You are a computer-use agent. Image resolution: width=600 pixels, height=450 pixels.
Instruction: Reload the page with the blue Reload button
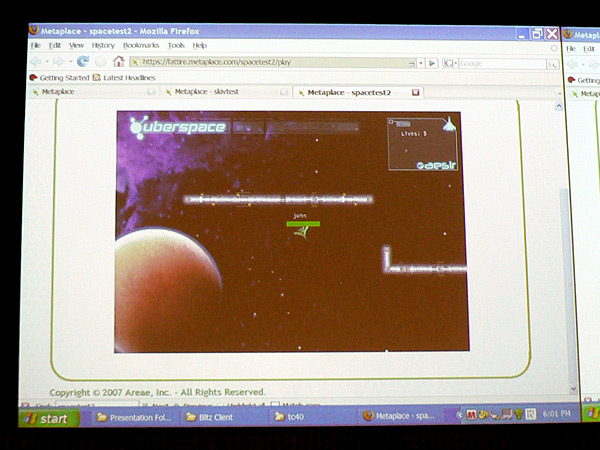click(83, 61)
